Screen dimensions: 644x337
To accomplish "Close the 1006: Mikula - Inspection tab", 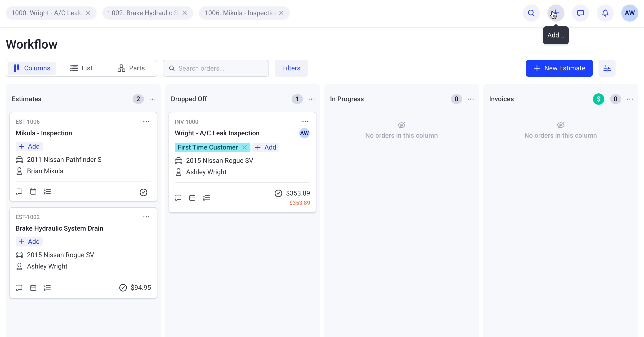I will (281, 13).
